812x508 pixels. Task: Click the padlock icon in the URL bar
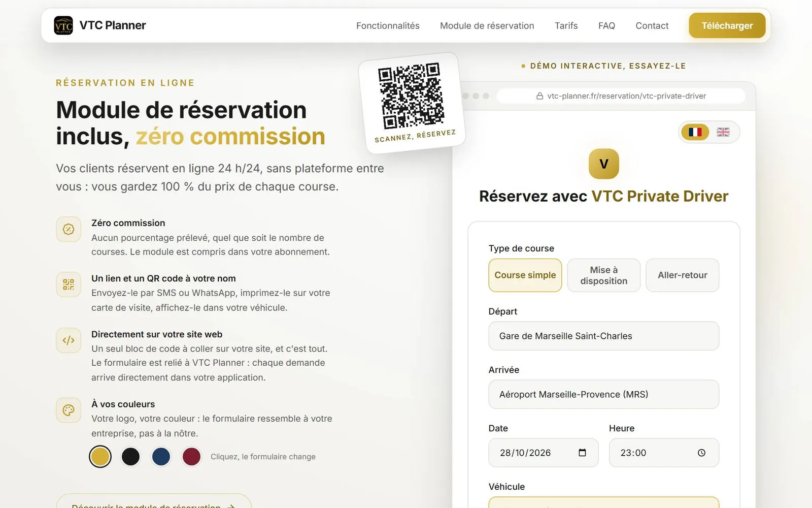pos(540,96)
